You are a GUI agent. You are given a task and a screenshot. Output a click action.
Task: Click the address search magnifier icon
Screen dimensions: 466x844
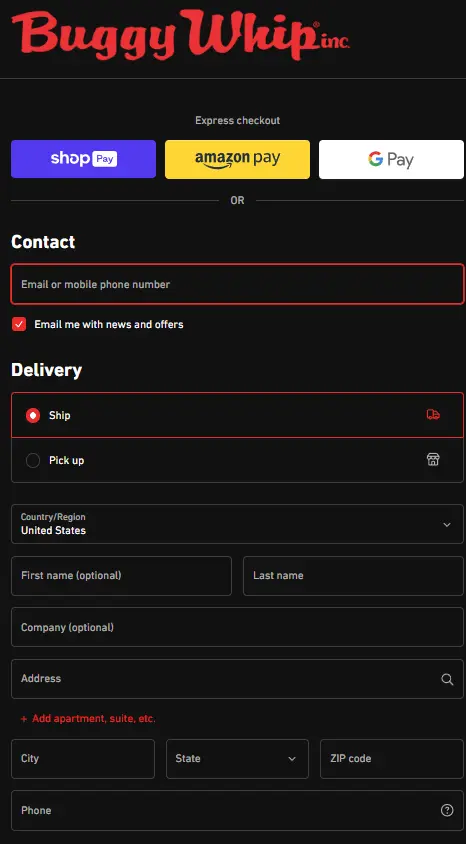tap(447, 679)
